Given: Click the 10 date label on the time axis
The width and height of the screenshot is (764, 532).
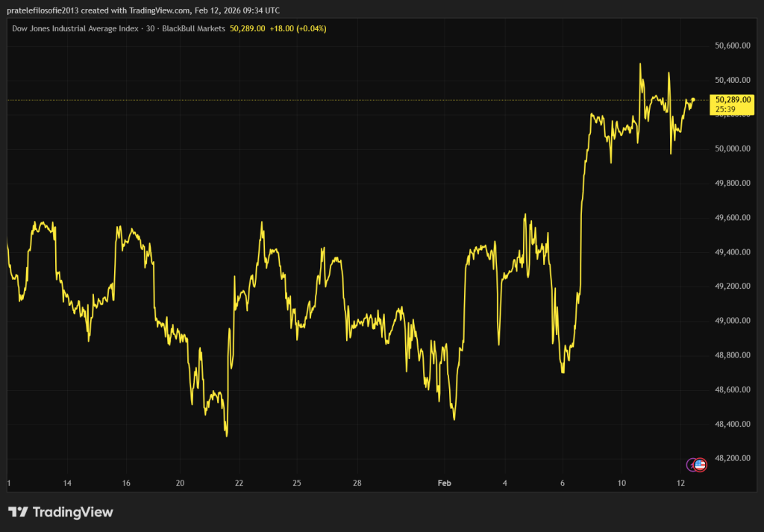Looking at the screenshot, I should click(621, 484).
